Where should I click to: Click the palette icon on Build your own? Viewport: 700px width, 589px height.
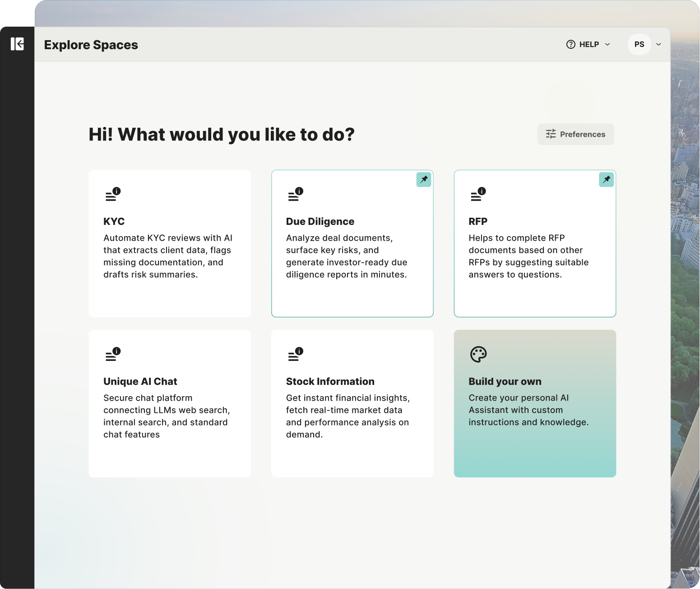click(478, 355)
